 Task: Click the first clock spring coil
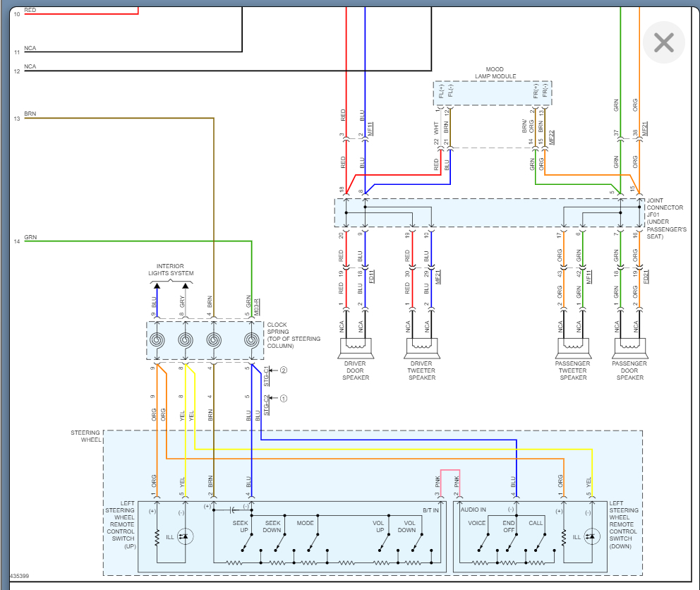pos(157,340)
